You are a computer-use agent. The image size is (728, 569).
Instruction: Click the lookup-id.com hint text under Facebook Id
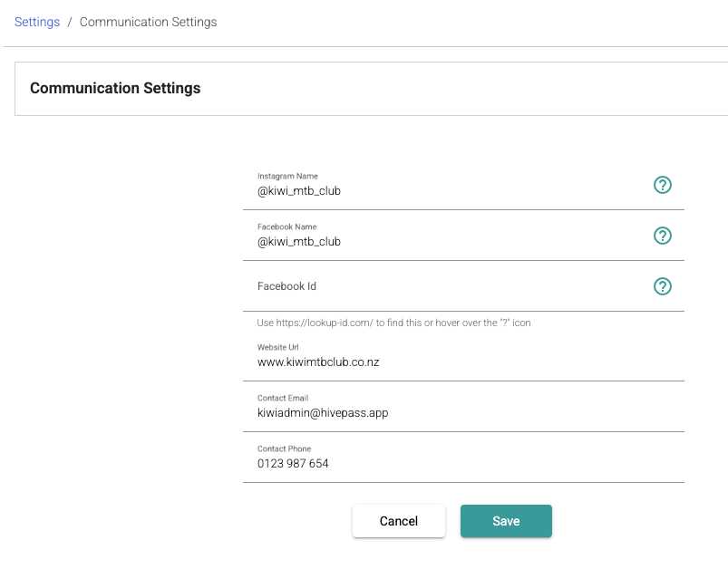tap(393, 323)
